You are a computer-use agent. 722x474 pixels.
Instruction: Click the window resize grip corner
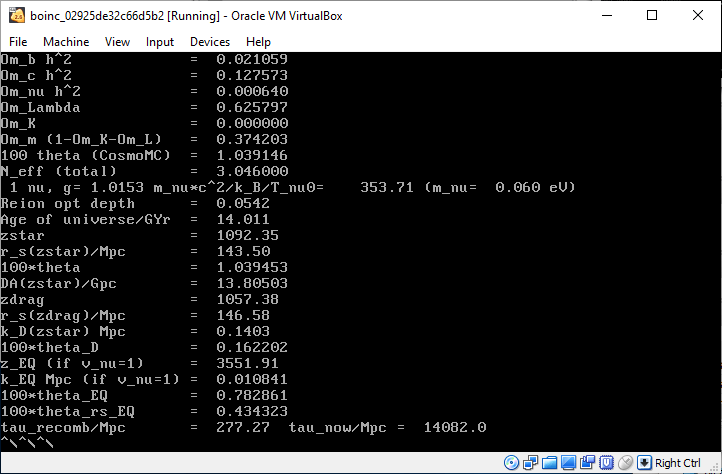(x=714, y=466)
